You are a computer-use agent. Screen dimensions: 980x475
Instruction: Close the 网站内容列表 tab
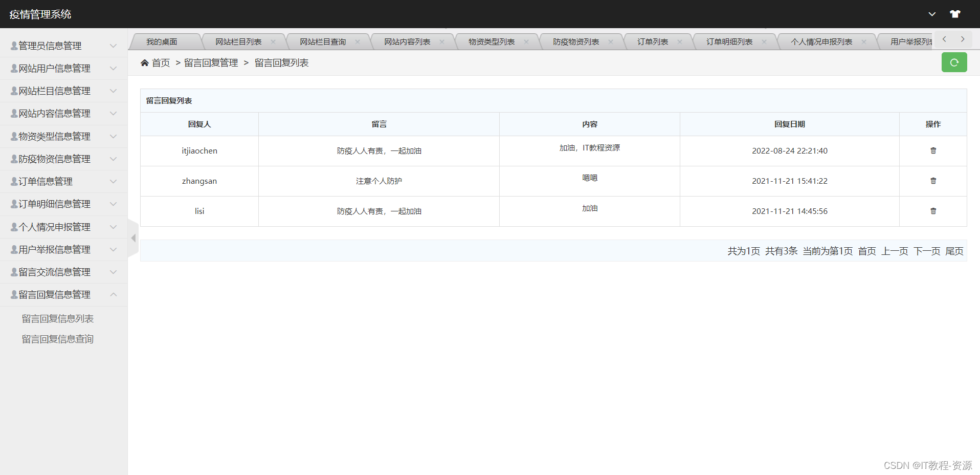point(442,42)
